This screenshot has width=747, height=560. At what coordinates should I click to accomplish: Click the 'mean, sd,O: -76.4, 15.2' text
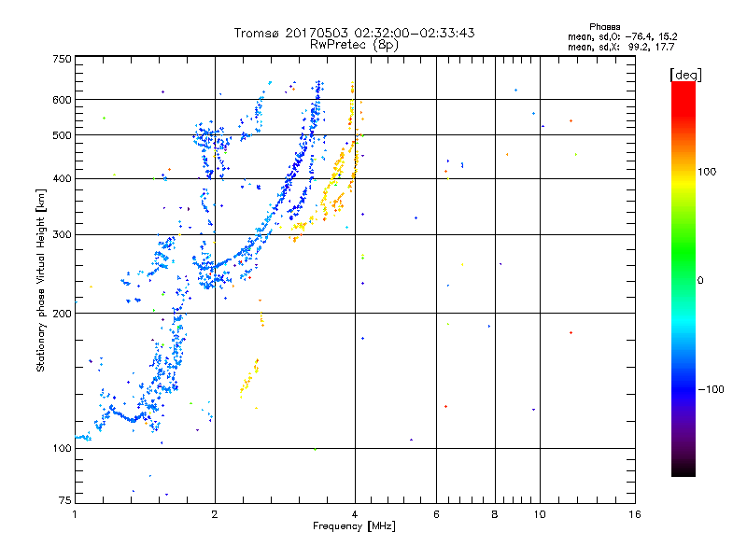(622, 36)
